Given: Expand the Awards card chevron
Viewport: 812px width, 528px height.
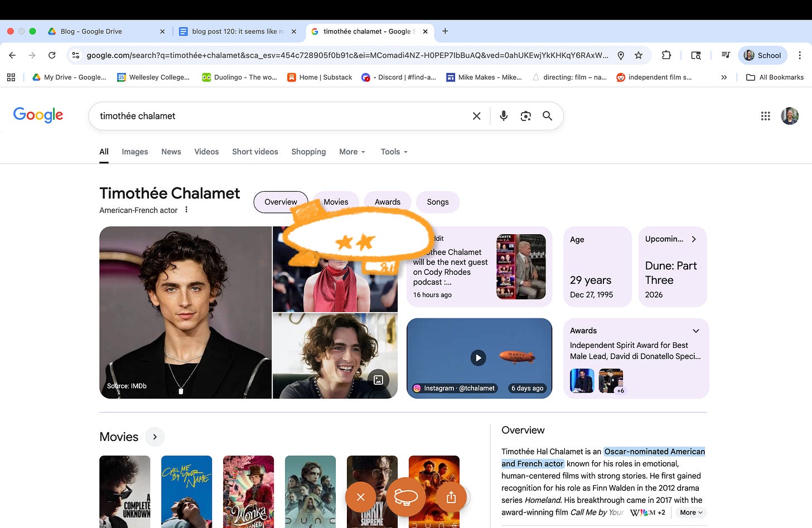Looking at the screenshot, I should (695, 331).
